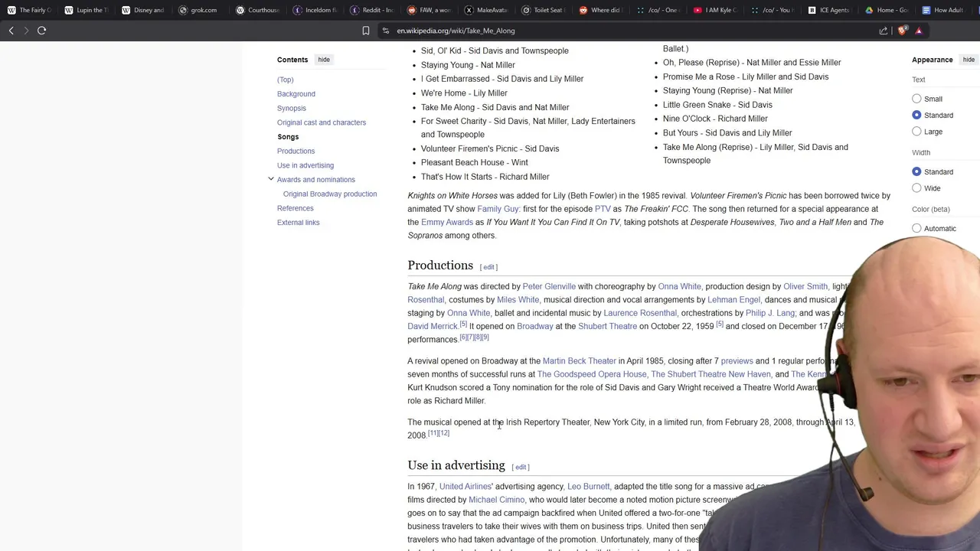The image size is (980, 551).
Task: Open the MakeAvatar tab
Action: (x=486, y=10)
